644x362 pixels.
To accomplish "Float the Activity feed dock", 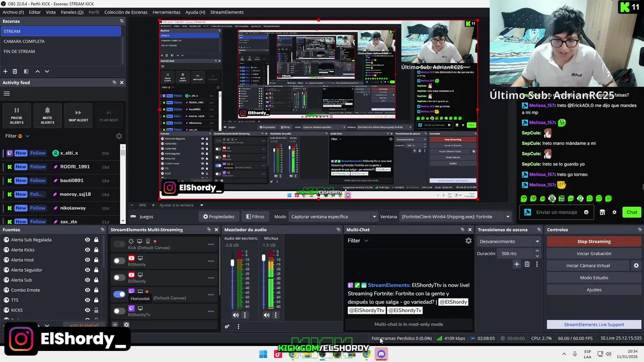I will (x=114, y=82).
